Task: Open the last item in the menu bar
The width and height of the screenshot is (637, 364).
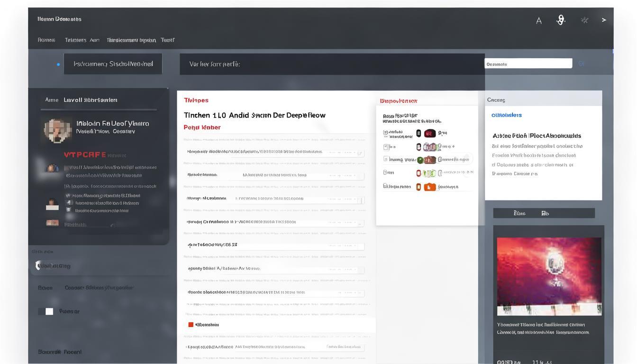Action: [168, 40]
